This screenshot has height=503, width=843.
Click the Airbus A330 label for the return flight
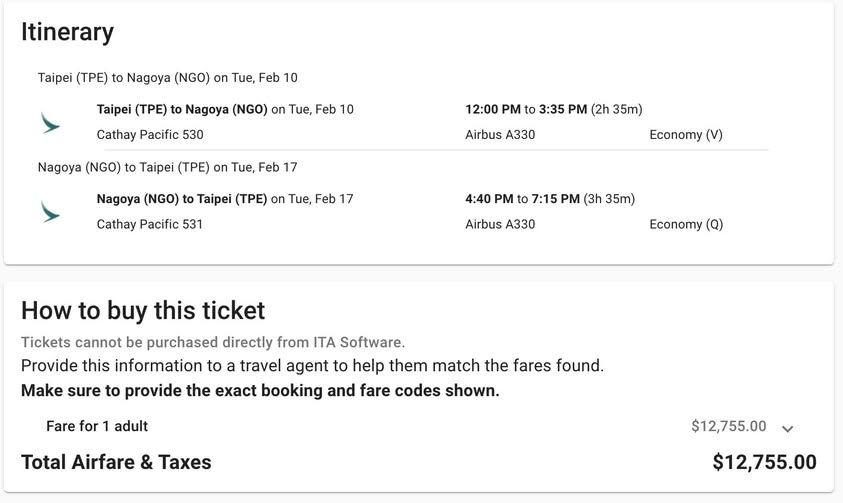click(500, 224)
